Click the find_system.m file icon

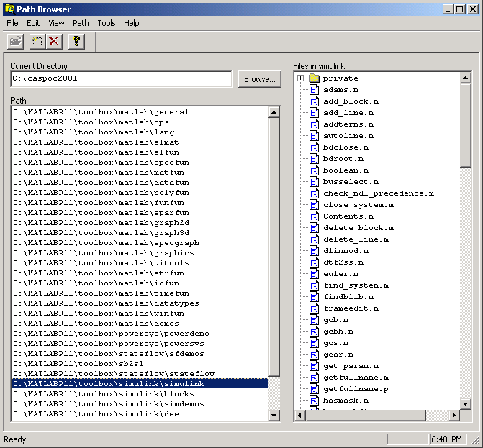coord(314,285)
